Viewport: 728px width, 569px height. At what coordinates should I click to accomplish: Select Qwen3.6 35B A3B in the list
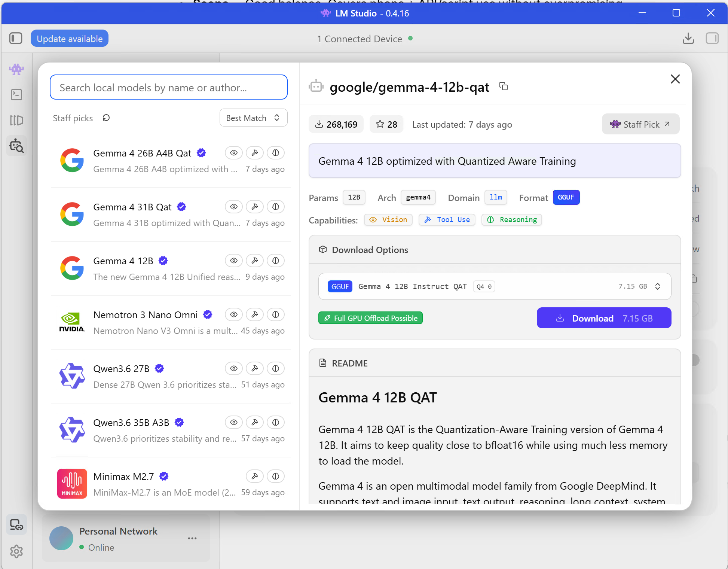171,430
